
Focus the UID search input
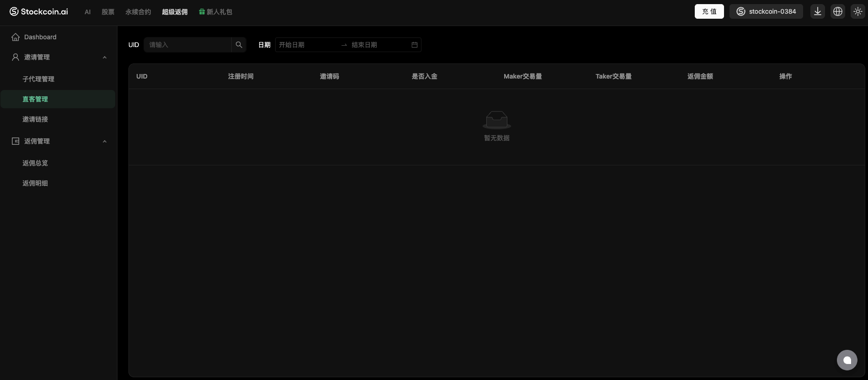(187, 45)
